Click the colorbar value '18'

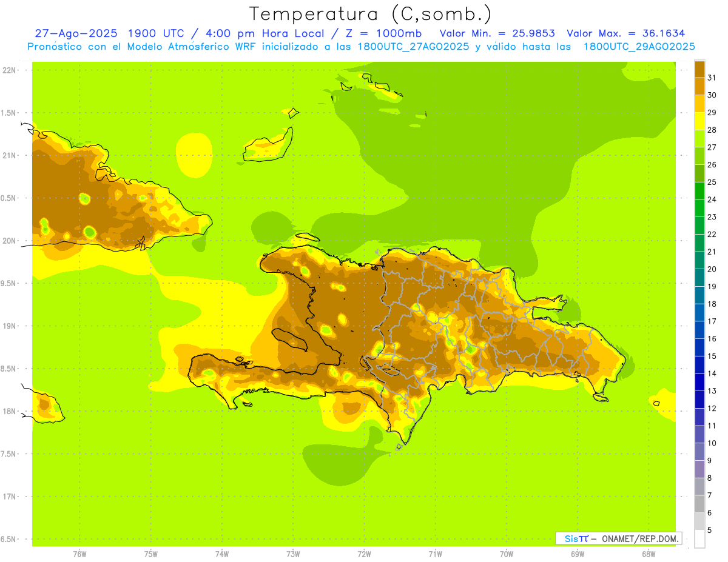point(712,304)
